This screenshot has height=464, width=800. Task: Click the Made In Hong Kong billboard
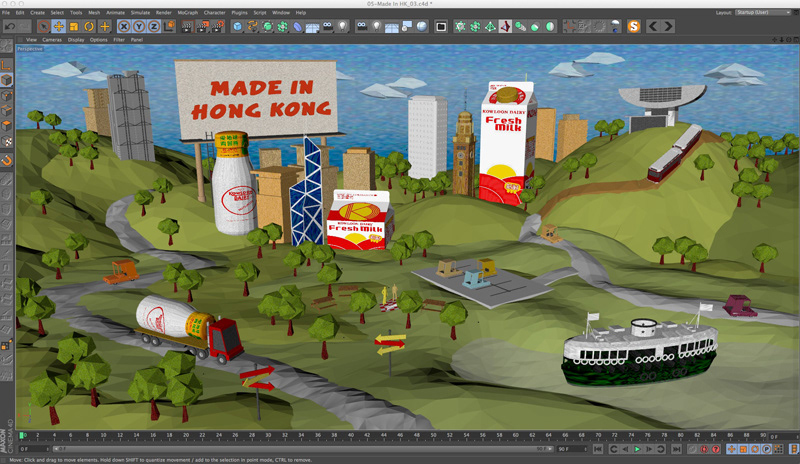pos(257,99)
